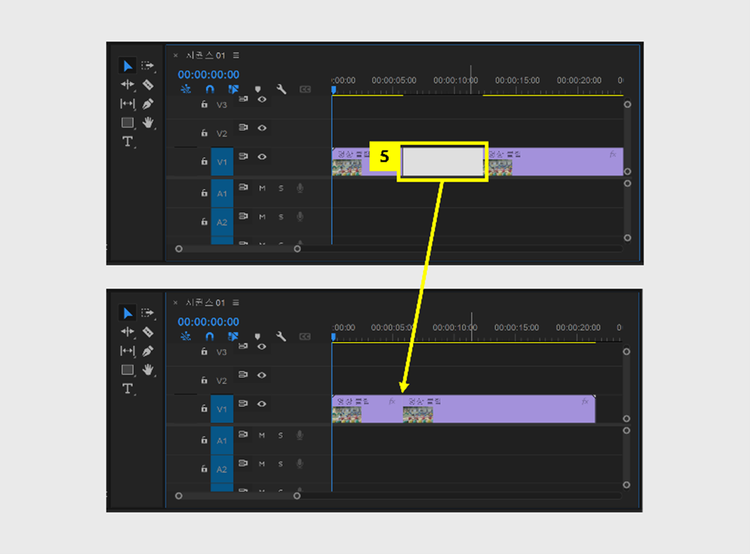The image size is (750, 554).
Task: Add a marker in upper timeline
Action: (258, 89)
